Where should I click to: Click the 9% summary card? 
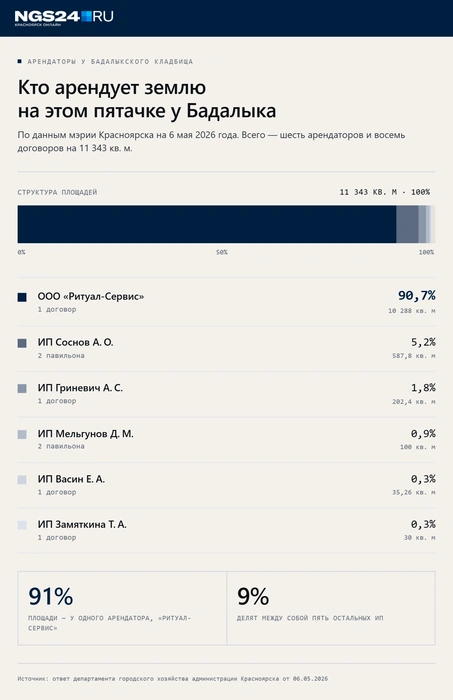[x=331, y=608]
